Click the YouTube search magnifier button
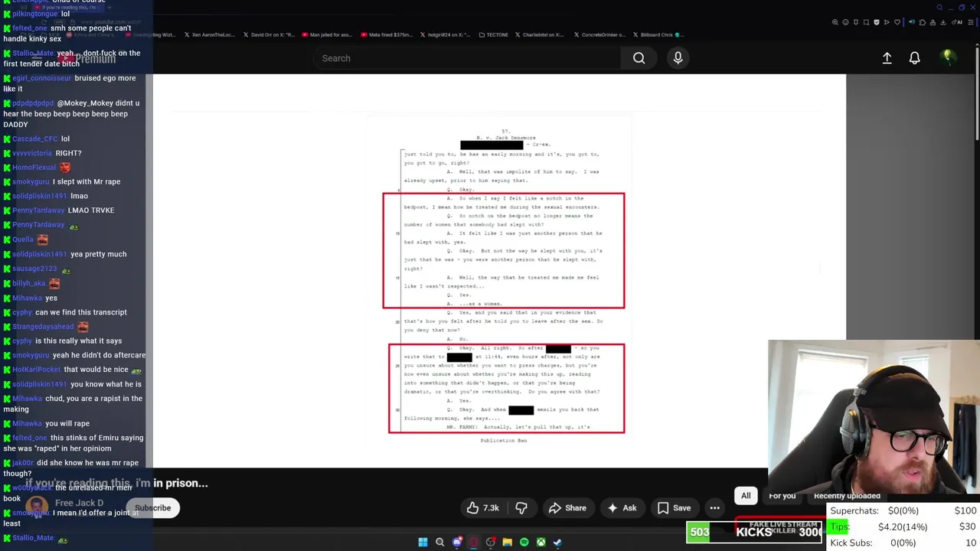The width and height of the screenshot is (980, 551). pyautogui.click(x=639, y=58)
